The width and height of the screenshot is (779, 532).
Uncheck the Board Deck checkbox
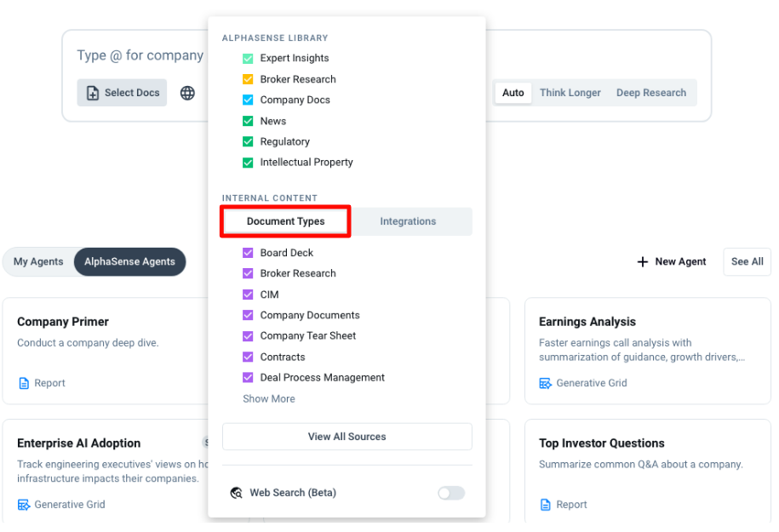click(248, 253)
